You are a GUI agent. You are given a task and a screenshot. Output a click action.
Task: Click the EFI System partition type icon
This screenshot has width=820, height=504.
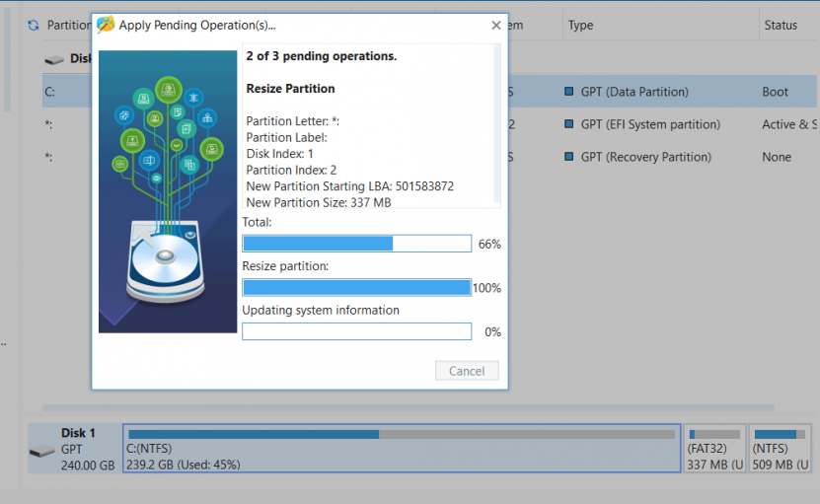(569, 124)
